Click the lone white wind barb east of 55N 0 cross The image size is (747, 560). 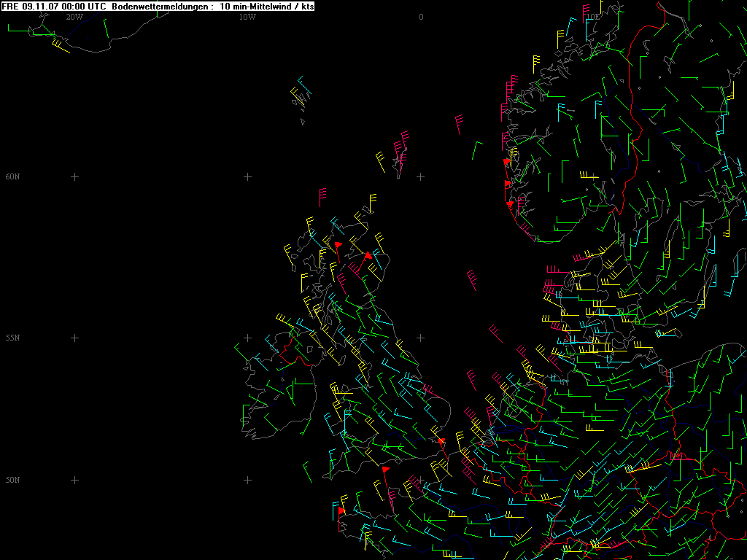point(496,333)
